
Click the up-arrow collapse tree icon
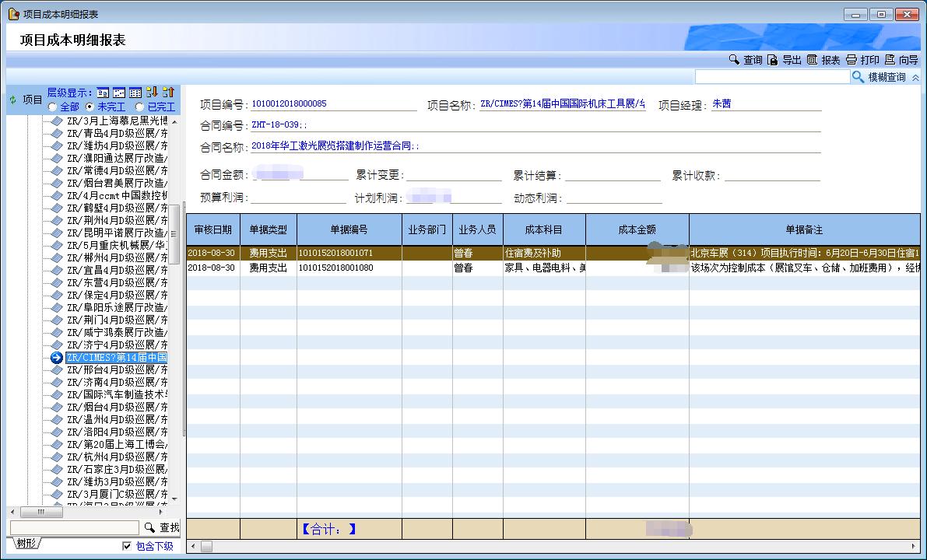click(168, 93)
